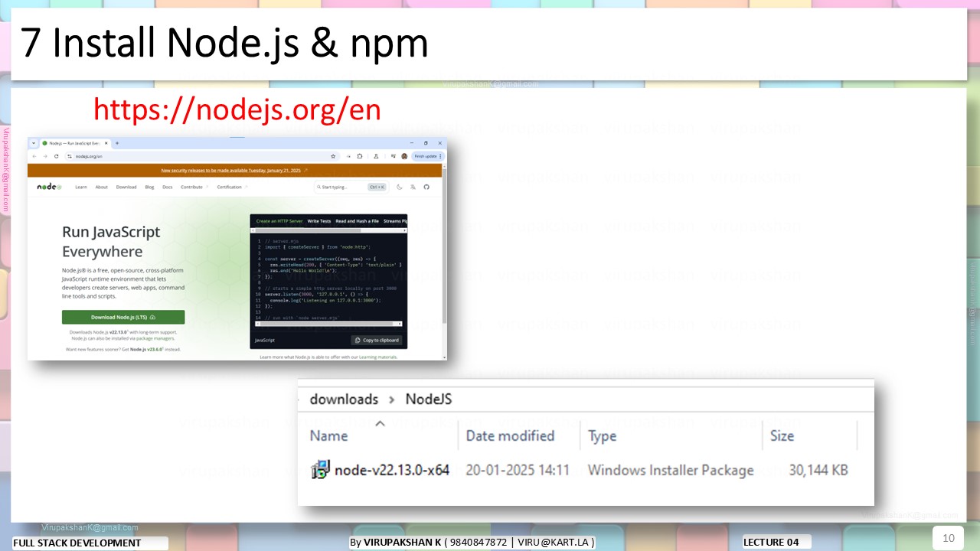Click the code block bottom scrollbar
980x551 pixels.
click(x=329, y=324)
